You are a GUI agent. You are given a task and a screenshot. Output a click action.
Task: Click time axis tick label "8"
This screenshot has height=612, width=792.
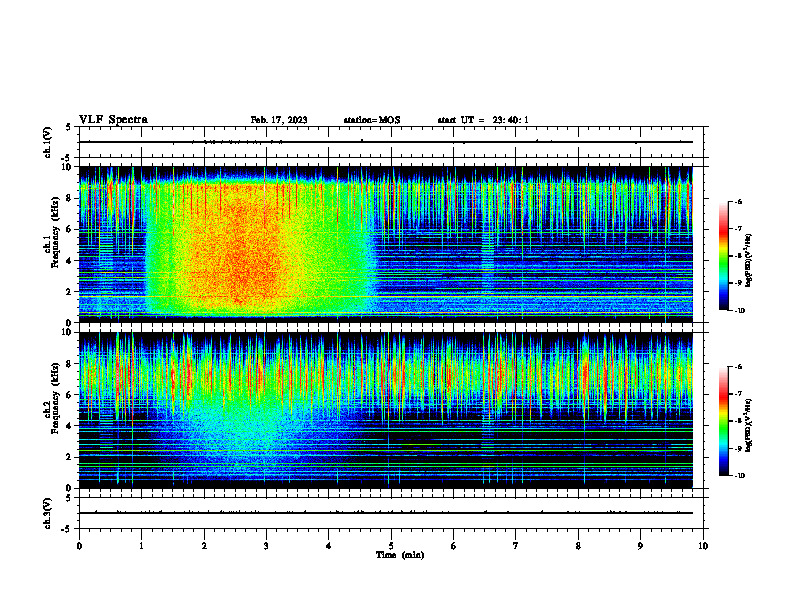578,546
